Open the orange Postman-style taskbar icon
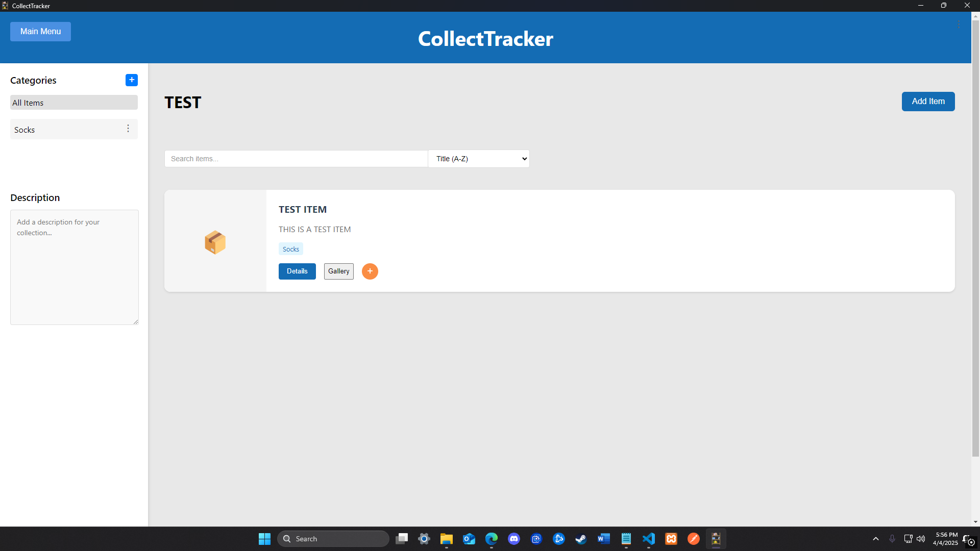 [x=694, y=539]
